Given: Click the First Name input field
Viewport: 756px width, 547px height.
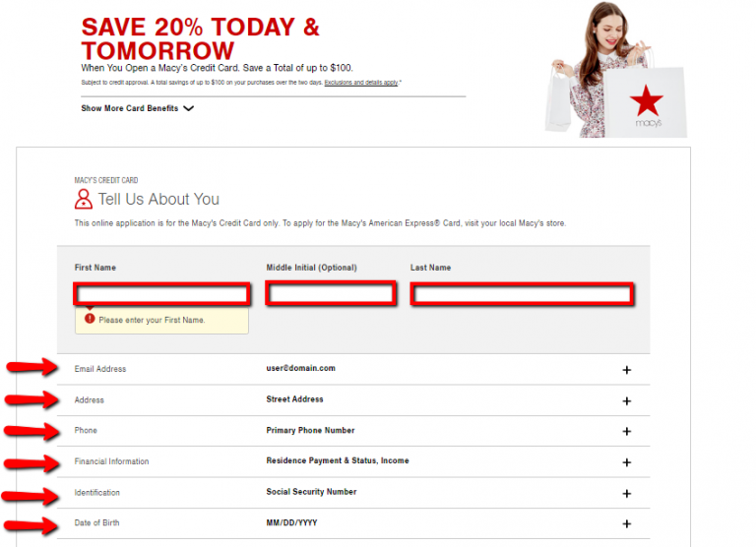Looking at the screenshot, I should [x=162, y=294].
